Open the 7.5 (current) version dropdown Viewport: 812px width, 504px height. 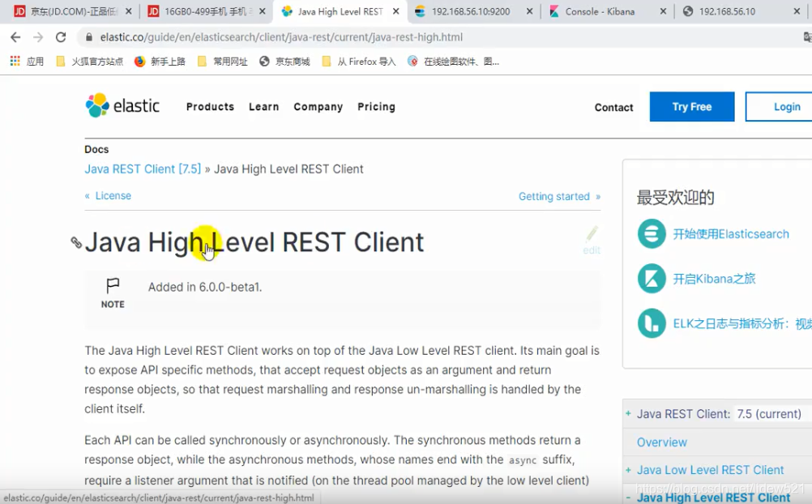[x=769, y=414]
